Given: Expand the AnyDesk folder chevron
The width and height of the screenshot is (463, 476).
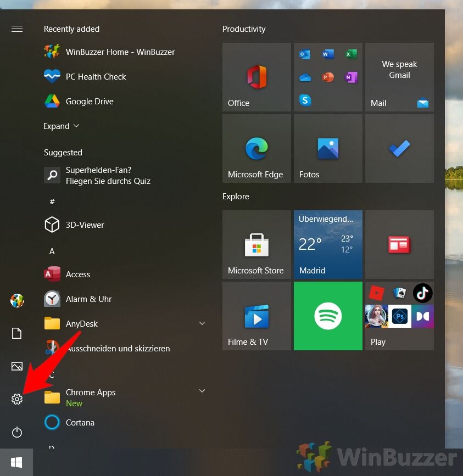Looking at the screenshot, I should 202,323.
